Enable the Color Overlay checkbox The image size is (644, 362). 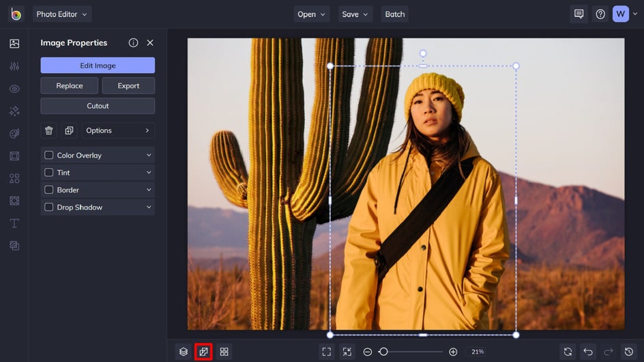(x=49, y=155)
